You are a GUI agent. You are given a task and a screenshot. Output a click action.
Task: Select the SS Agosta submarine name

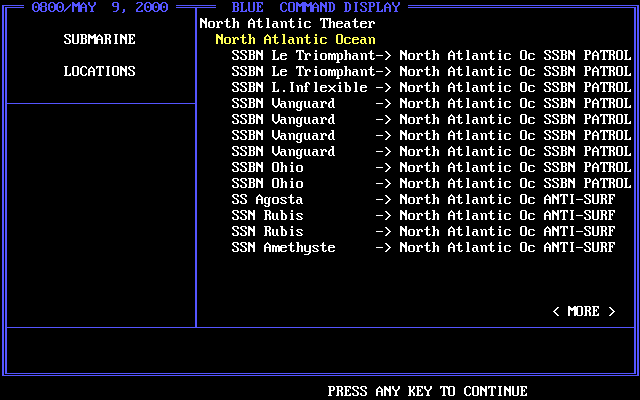click(x=267, y=200)
